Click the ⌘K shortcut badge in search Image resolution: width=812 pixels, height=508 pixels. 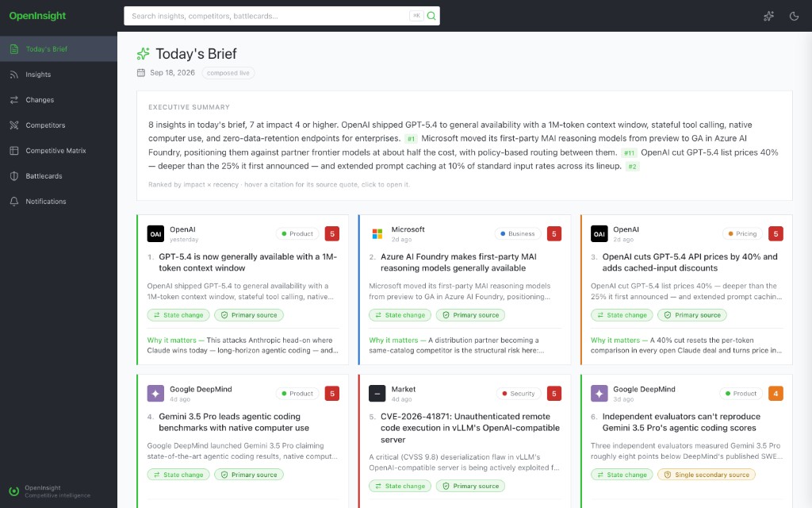tap(416, 16)
